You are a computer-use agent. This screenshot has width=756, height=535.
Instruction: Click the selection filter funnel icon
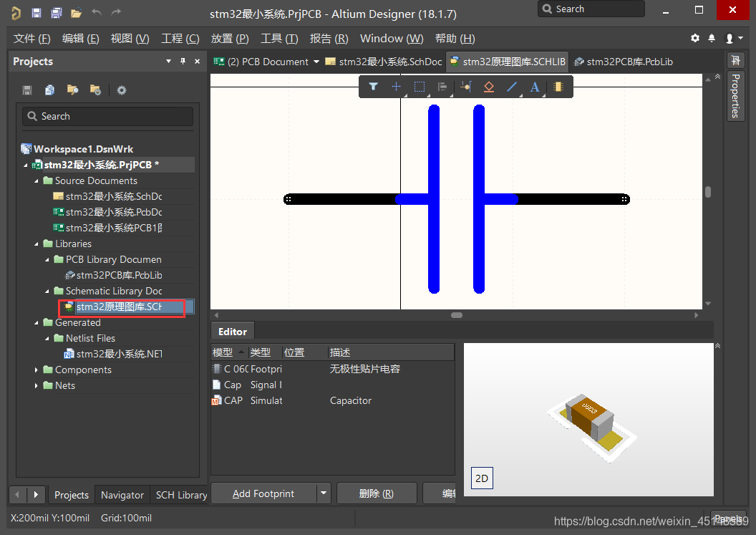click(x=373, y=87)
